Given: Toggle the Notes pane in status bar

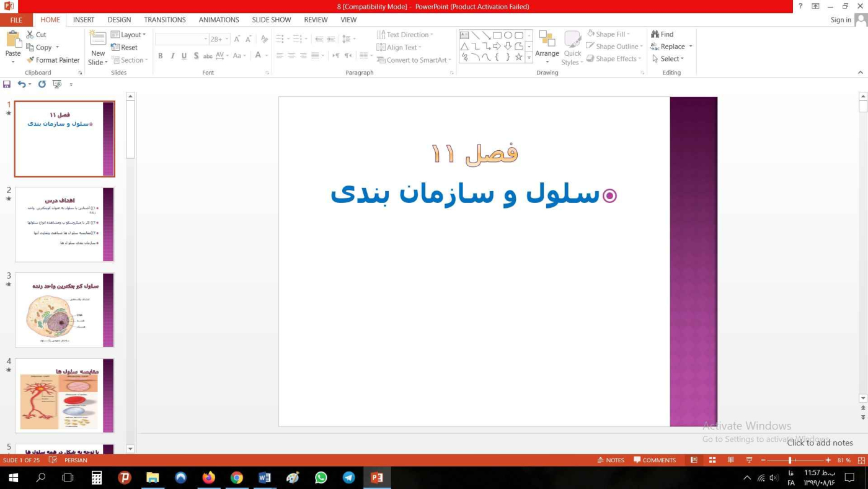Looking at the screenshot, I should [x=611, y=460].
